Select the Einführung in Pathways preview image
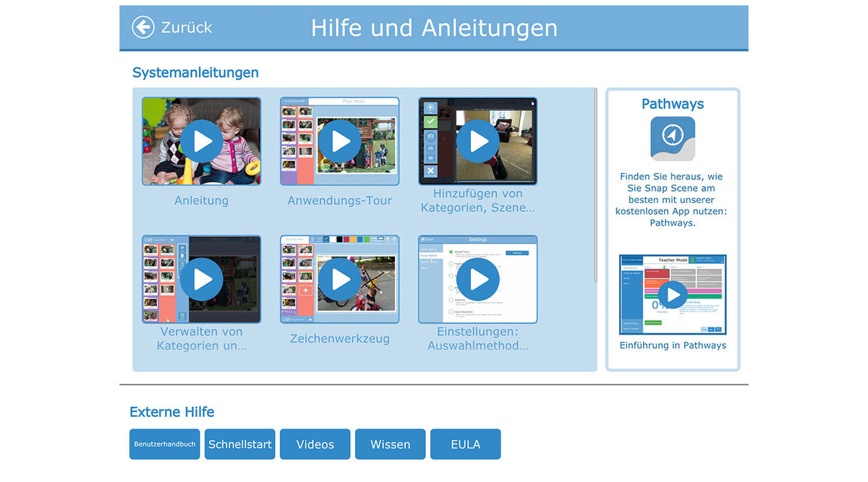868x482 pixels. (x=672, y=295)
